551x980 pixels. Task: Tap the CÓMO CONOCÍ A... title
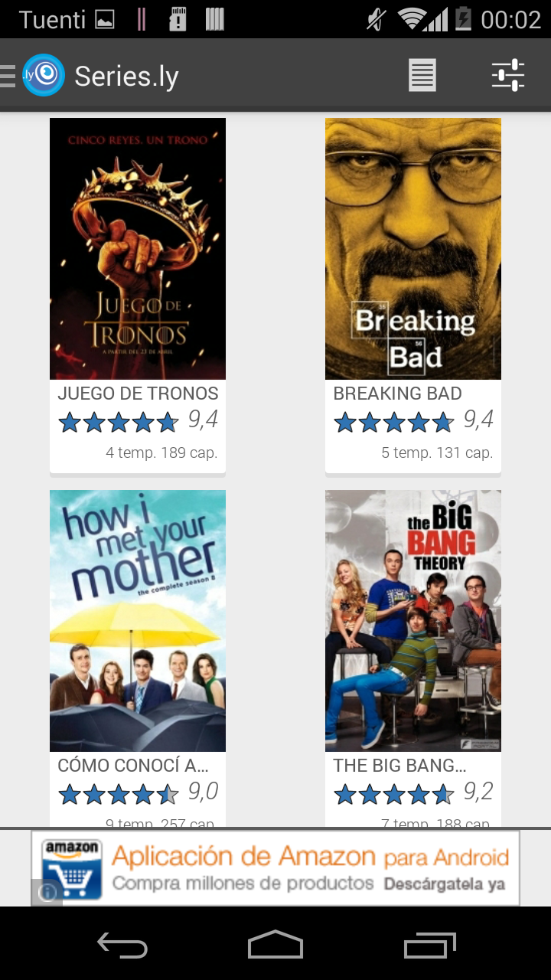(x=133, y=766)
